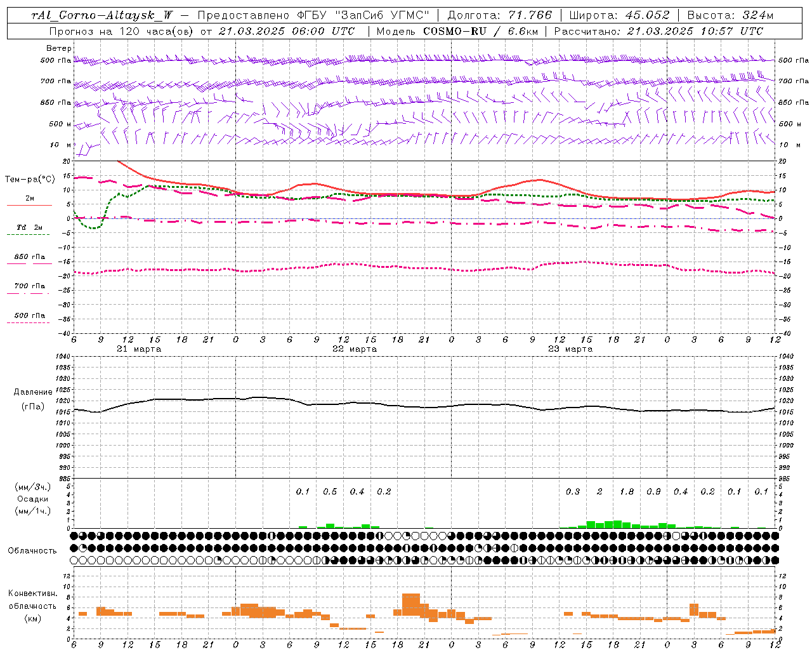Click the tallest orange convective bar near 21h
This screenshot has width=812, height=650.
[x=411, y=604]
